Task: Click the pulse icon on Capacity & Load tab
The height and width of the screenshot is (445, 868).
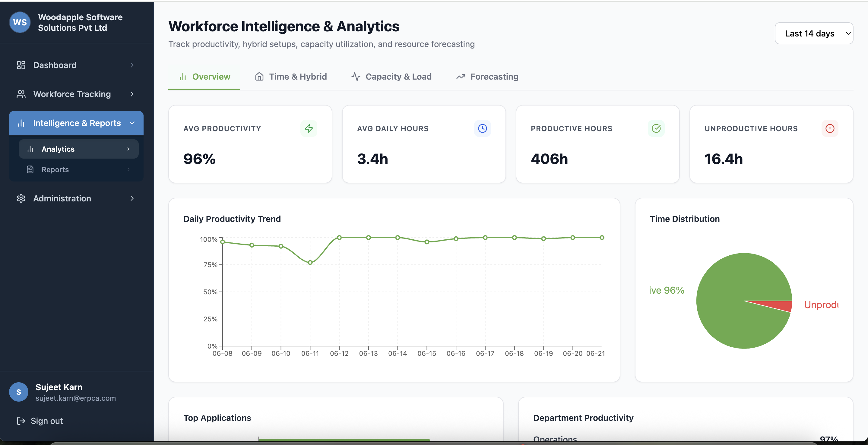Action: pyautogui.click(x=356, y=77)
